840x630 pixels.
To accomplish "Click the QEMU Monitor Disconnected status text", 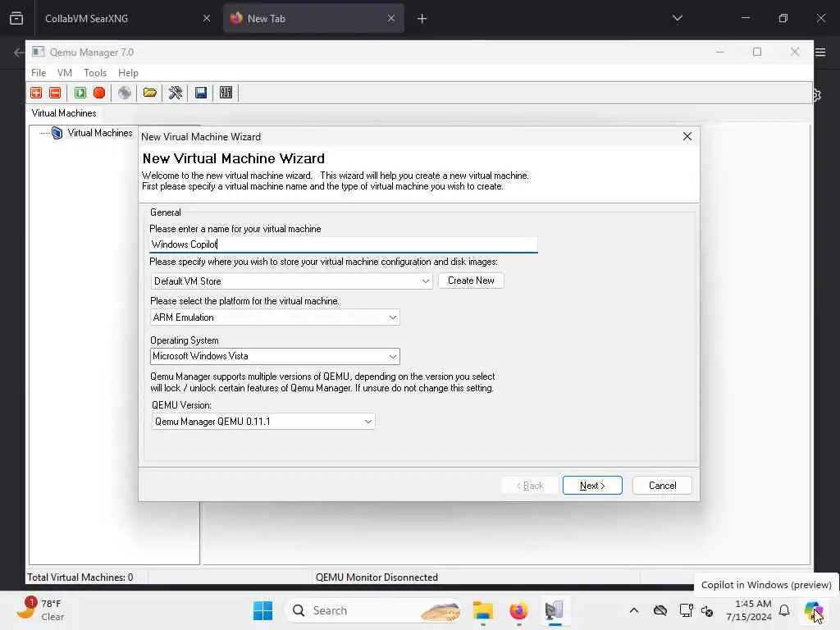I will coord(377,577).
